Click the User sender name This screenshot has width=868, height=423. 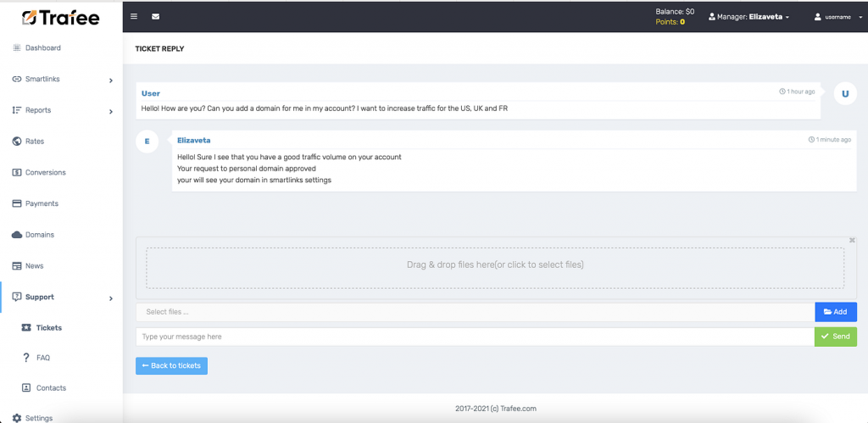[x=151, y=93]
